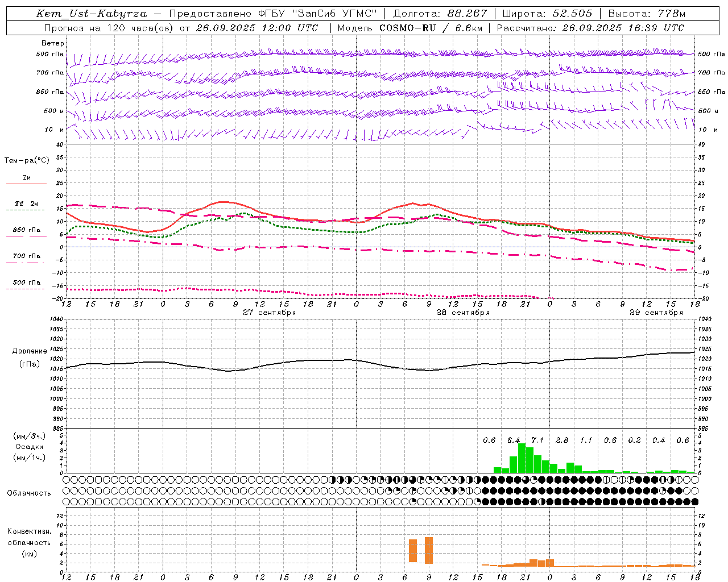The width and height of the screenshot is (728, 582).
Task: Click the (мм/1ч.) units label
Action: pyautogui.click(x=28, y=458)
